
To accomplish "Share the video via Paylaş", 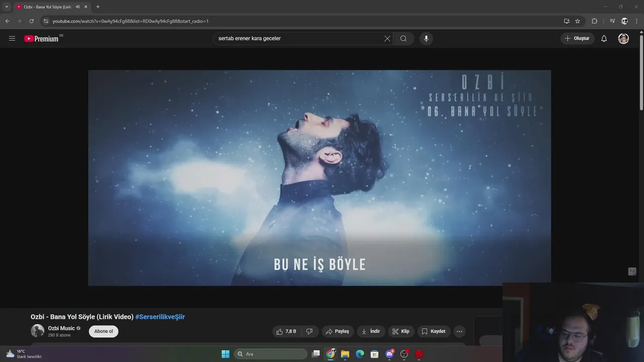I will pos(338,331).
